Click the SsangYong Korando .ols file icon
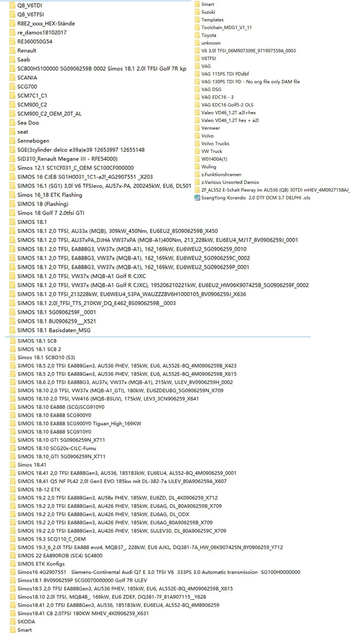 (x=197, y=198)
